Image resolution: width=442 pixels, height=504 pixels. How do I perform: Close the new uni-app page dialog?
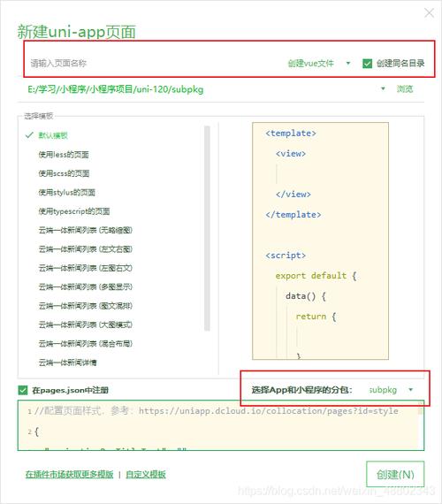coord(429,13)
